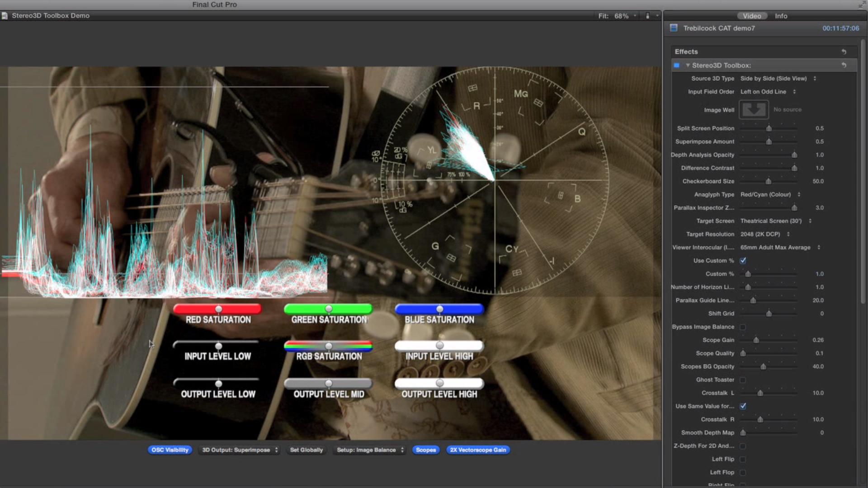Click Input Level High slider handle
This screenshot has height=488, width=868.
click(439, 346)
